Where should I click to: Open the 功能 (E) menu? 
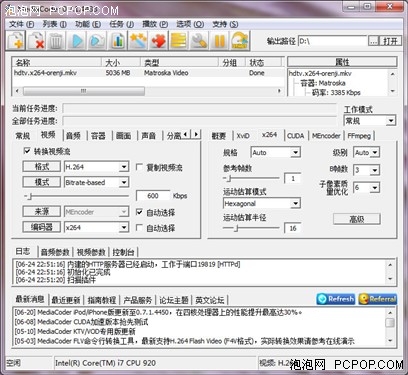click(x=88, y=24)
